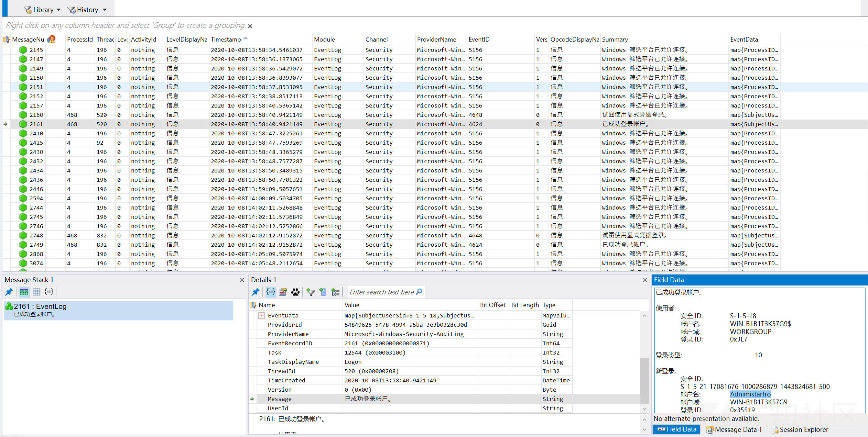This screenshot has height=437, width=868.
Task: Select the ProviderId field row
Action: (411, 325)
